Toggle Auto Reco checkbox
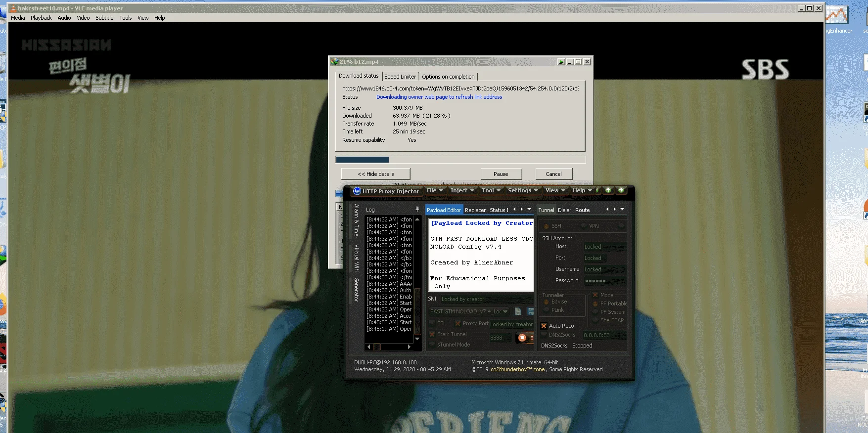The image size is (868, 433). pyautogui.click(x=544, y=326)
